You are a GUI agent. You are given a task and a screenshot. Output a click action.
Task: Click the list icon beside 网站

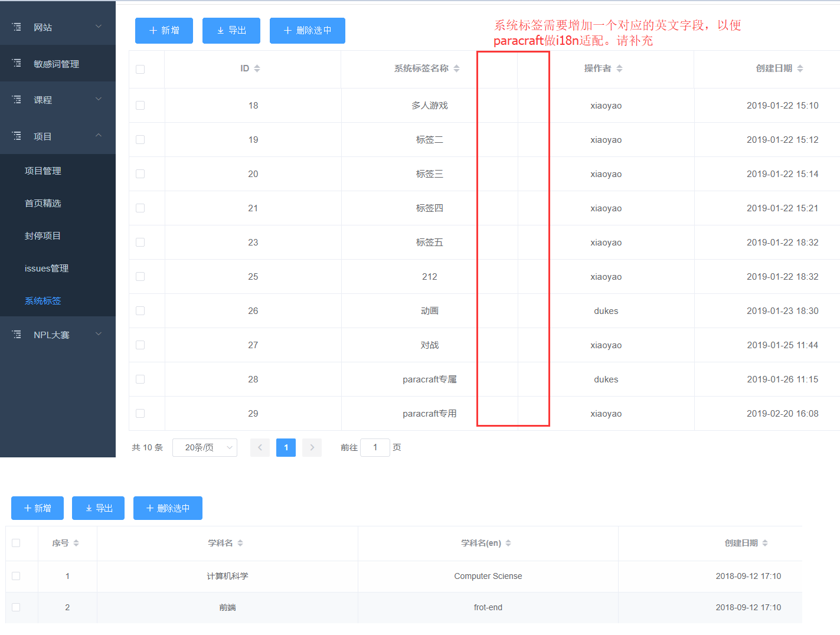point(17,26)
